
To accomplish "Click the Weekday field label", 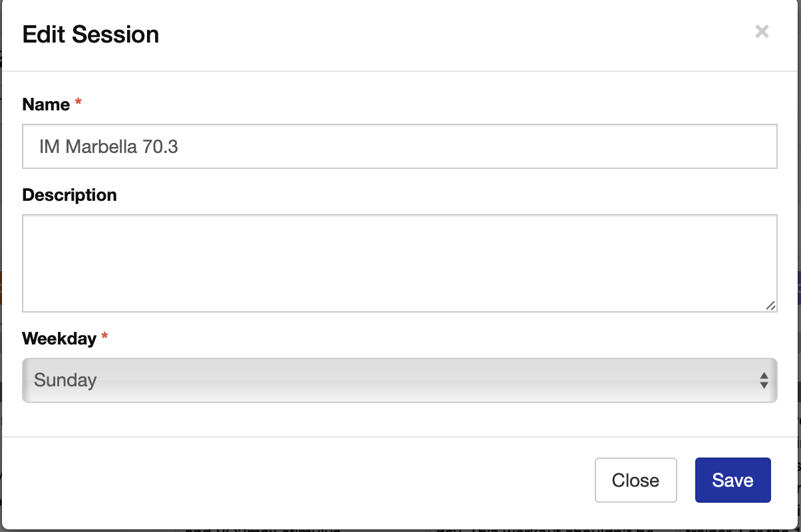I will (59, 338).
